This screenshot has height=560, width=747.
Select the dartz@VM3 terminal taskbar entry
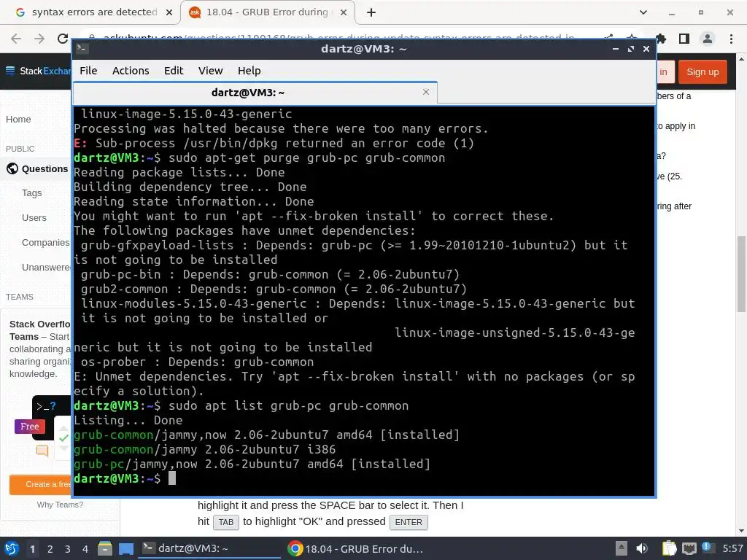tap(209, 548)
